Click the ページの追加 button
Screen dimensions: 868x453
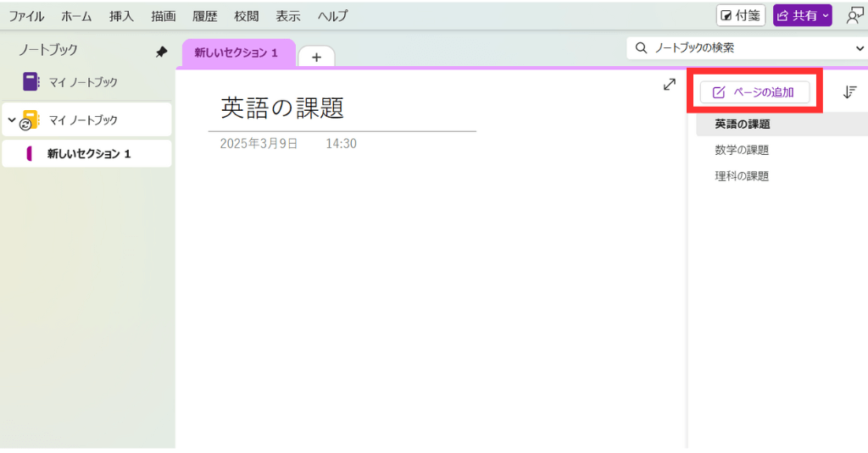point(754,92)
